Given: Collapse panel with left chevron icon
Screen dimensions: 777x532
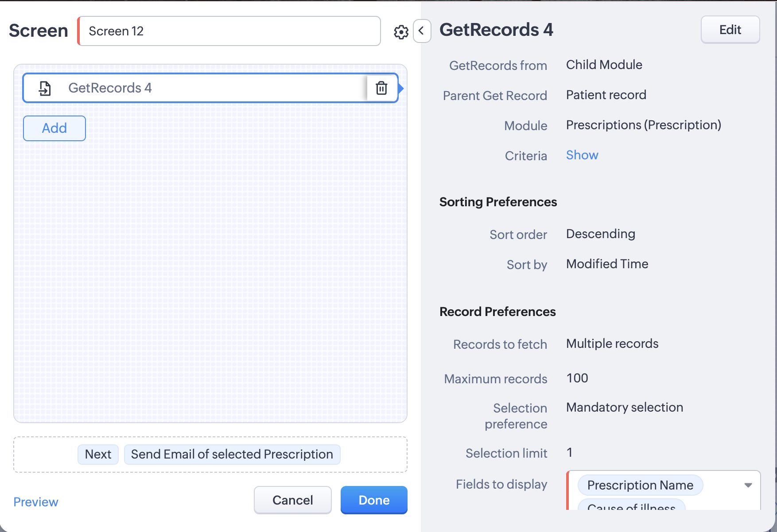Looking at the screenshot, I should pos(421,31).
